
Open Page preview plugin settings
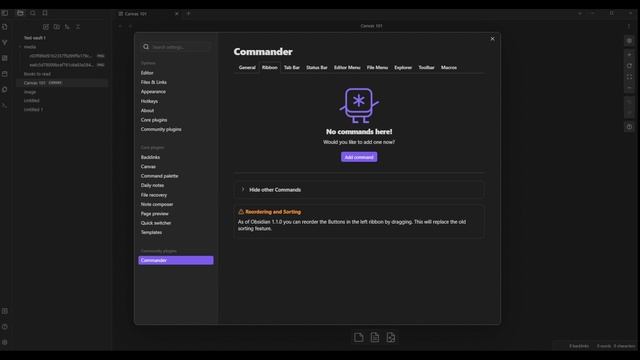(x=176, y=213)
